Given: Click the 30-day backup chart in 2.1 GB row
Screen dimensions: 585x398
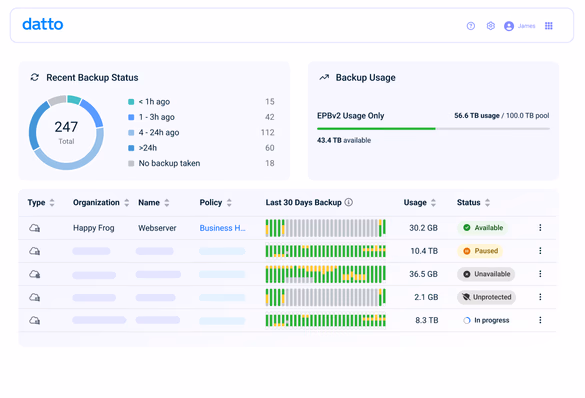Looking at the screenshot, I should pos(325,297).
